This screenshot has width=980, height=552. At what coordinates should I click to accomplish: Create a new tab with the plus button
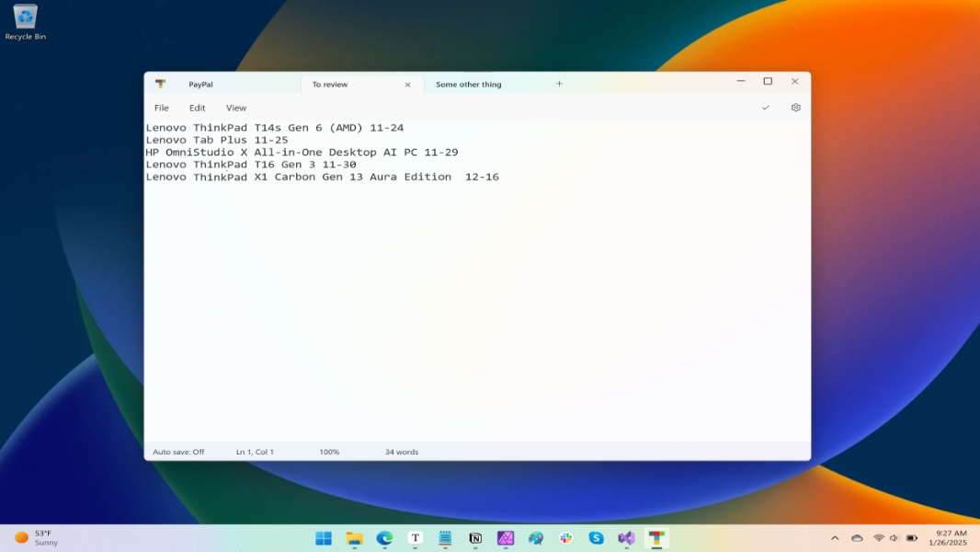point(559,84)
